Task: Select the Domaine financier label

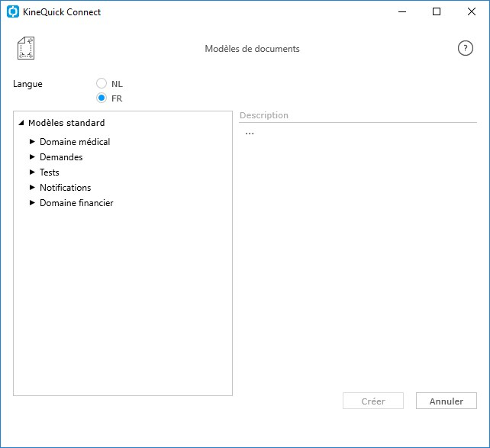Action: [76, 203]
